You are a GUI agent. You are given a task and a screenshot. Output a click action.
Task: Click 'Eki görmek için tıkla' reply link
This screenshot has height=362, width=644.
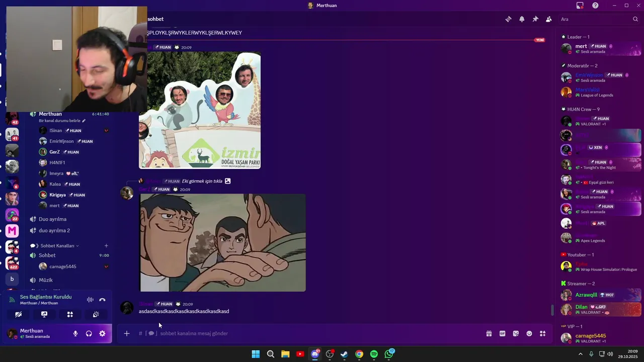(202, 181)
